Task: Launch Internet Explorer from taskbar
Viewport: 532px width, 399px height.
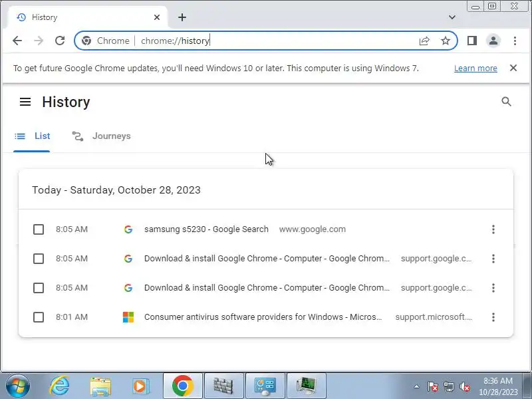Action: 59,386
